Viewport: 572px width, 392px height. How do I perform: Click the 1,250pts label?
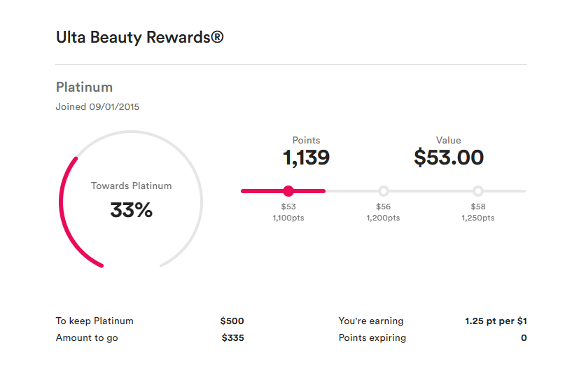coord(478,218)
